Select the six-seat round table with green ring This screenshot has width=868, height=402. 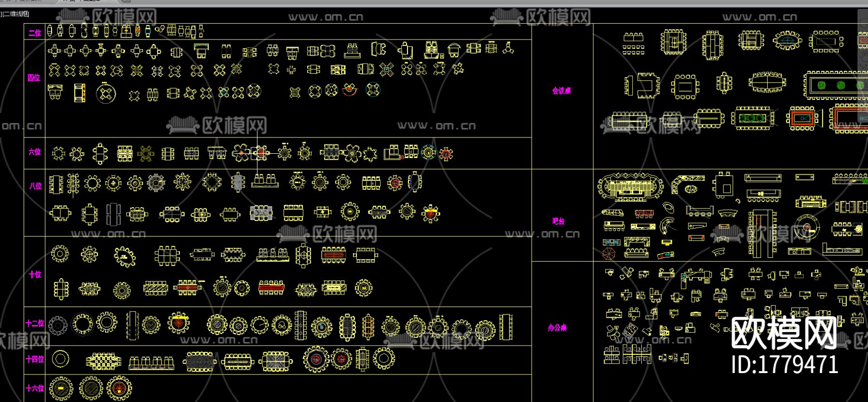428,152
